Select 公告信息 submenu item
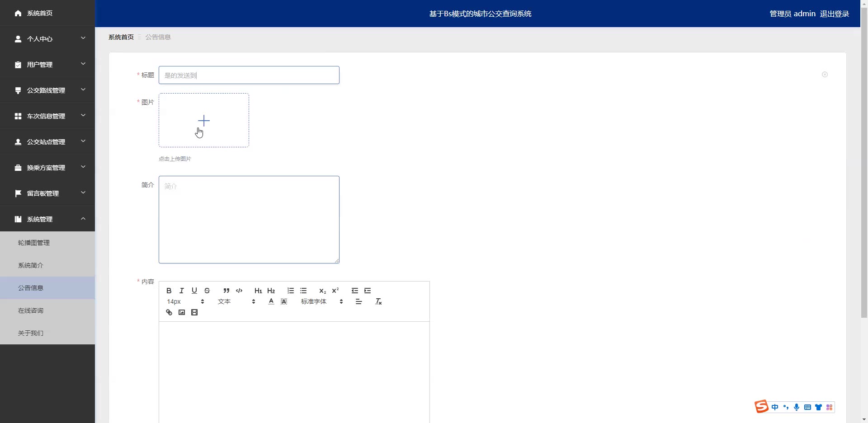 [x=47, y=288]
